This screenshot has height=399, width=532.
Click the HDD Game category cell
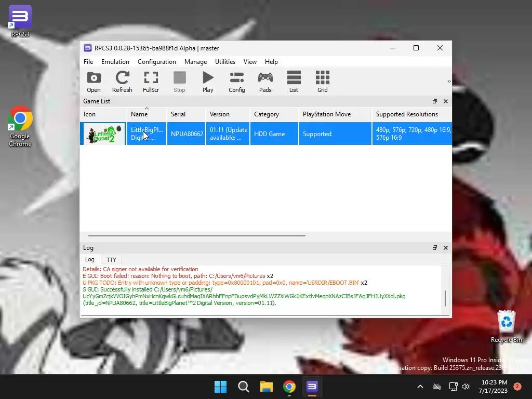[x=274, y=134]
